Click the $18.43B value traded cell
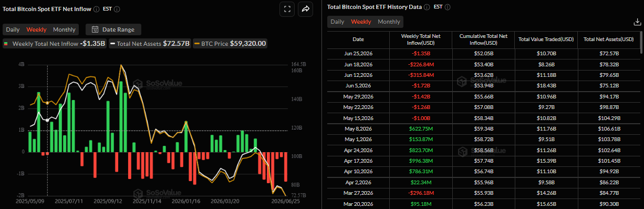This screenshot has width=644, height=209. [x=546, y=85]
